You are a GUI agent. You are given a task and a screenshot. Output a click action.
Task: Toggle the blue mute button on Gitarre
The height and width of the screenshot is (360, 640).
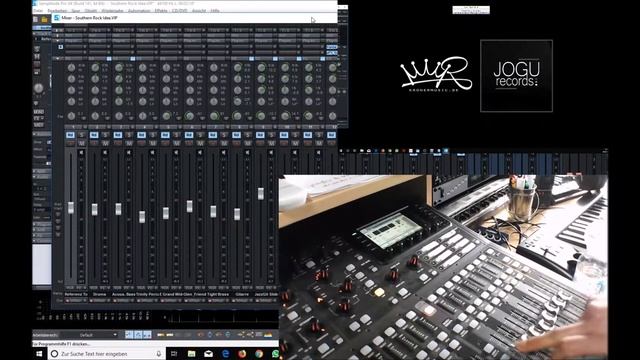coord(236,135)
